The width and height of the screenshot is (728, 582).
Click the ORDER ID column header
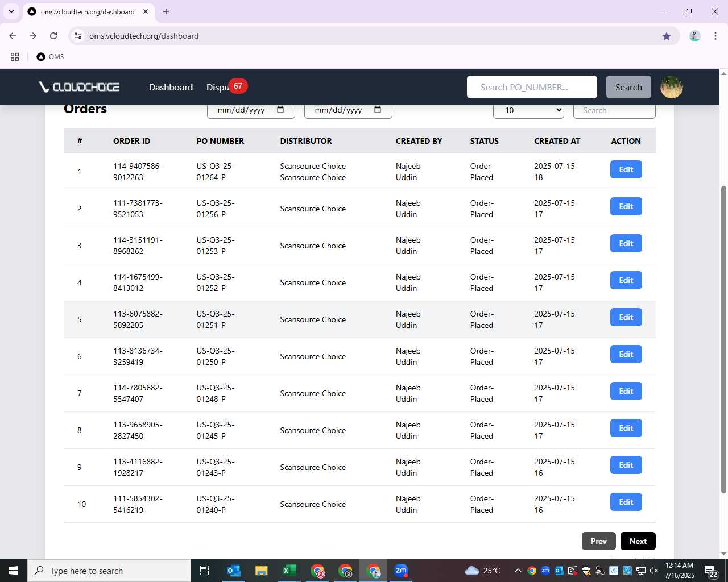coord(131,141)
